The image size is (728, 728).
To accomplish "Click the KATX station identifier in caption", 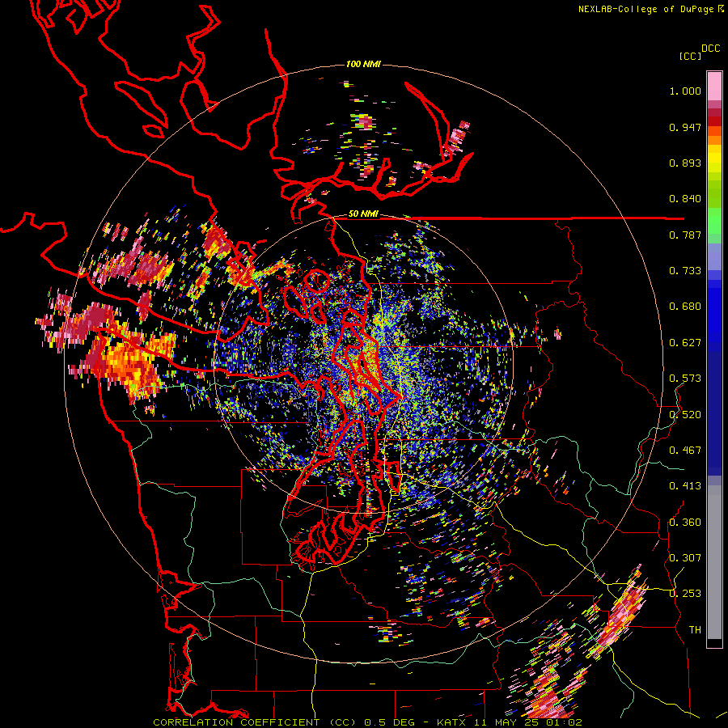I will (453, 722).
